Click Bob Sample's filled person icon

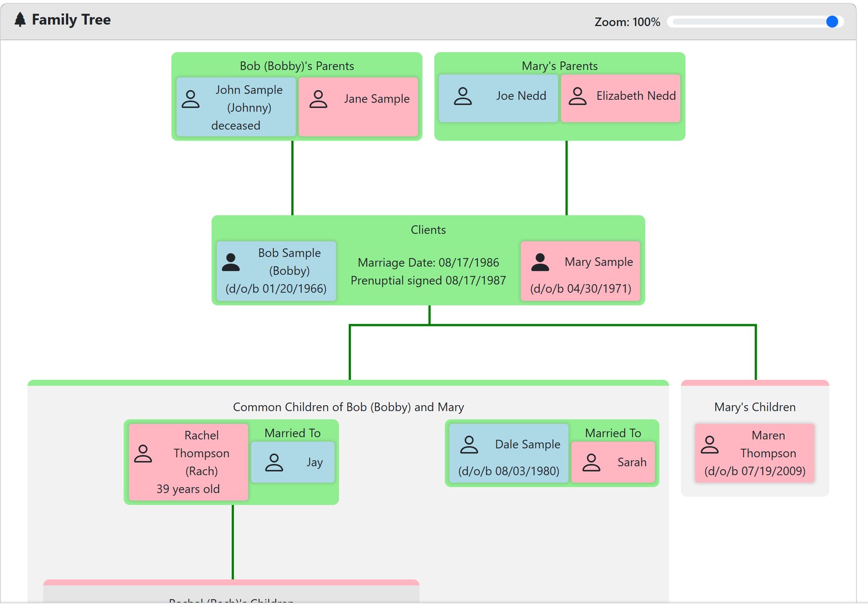coord(231,262)
